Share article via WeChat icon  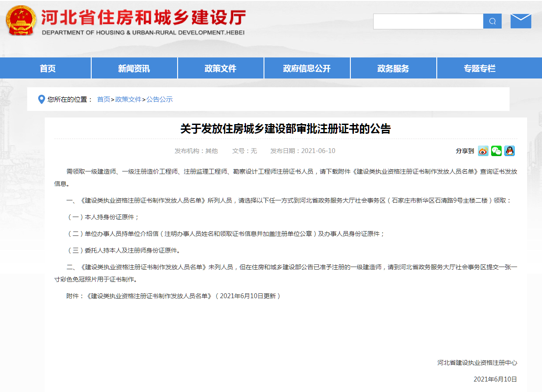(x=496, y=151)
